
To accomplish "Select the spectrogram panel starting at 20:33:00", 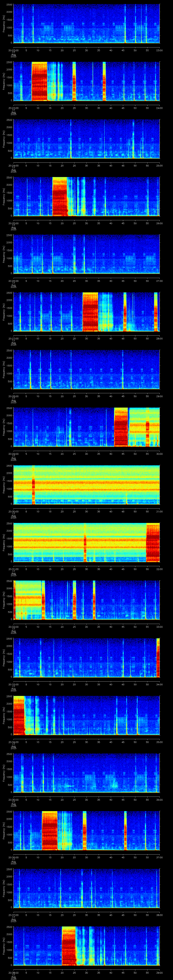I will point(86,657).
